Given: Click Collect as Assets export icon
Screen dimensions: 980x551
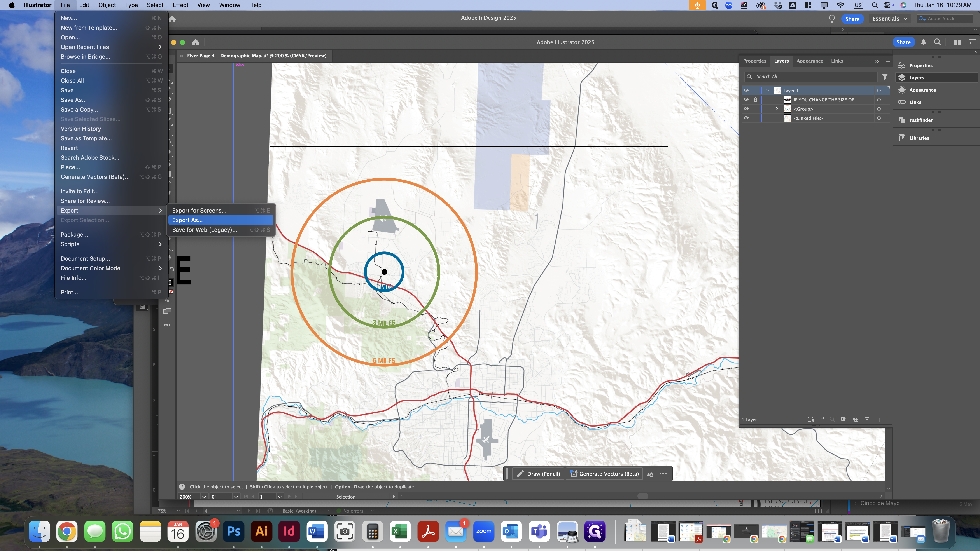Looking at the screenshot, I should (821, 419).
